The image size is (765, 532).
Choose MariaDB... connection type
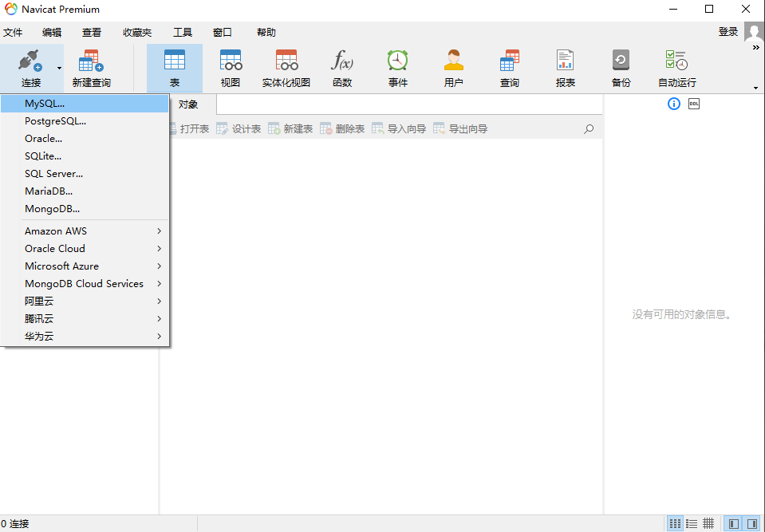pyautogui.click(x=85, y=191)
